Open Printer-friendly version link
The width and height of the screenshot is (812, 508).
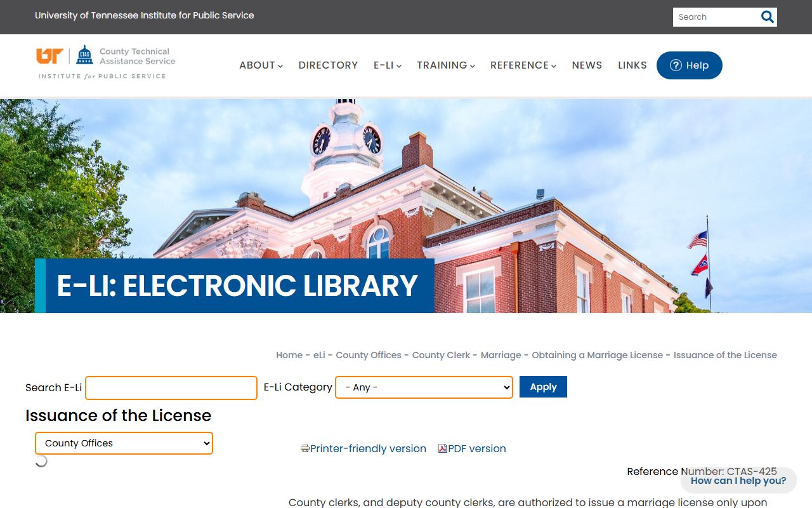coord(368,449)
